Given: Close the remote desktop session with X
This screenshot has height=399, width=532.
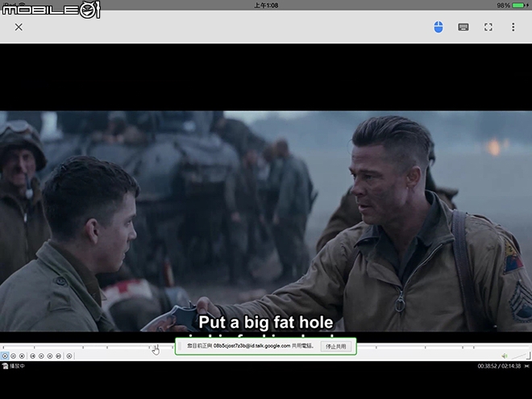Looking at the screenshot, I should [19, 27].
